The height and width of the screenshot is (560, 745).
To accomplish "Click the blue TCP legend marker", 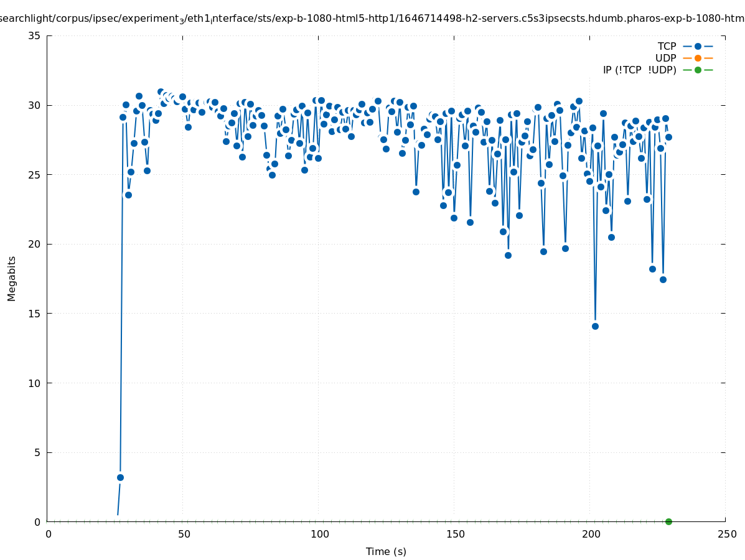I will click(x=698, y=46).
